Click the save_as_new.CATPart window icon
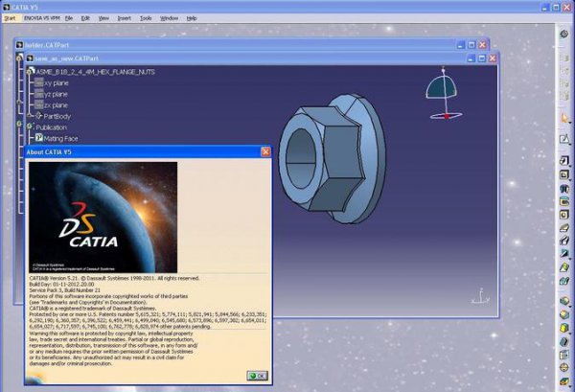The width and height of the screenshot is (575, 392). [x=30, y=58]
